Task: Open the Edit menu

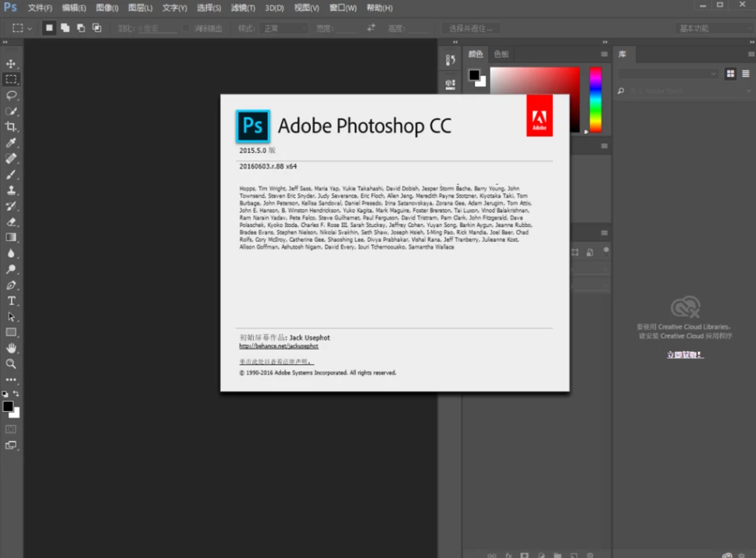Action: [x=73, y=8]
